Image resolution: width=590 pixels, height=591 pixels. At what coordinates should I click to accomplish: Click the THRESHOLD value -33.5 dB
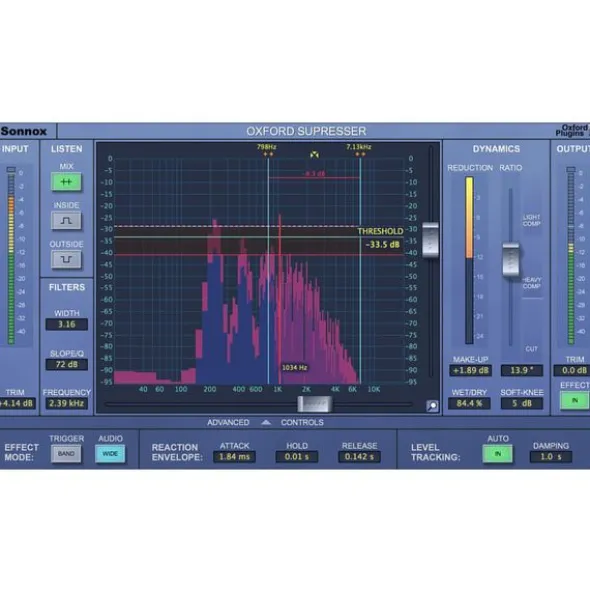382,245
